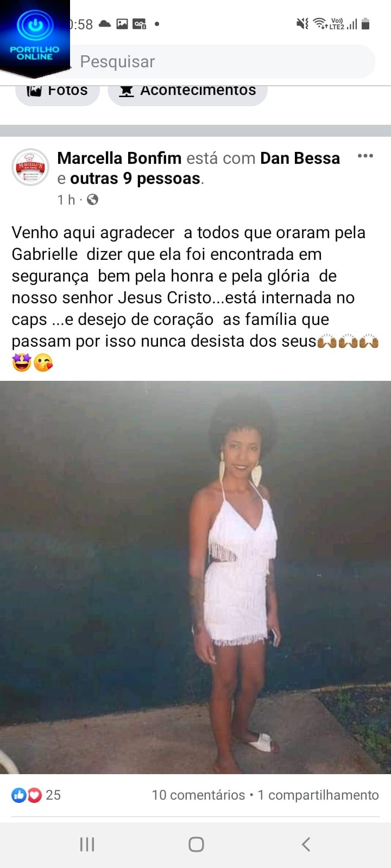Open Marcella Bonfim's profile link
Image resolution: width=391 pixels, height=868 pixels.
point(119,158)
